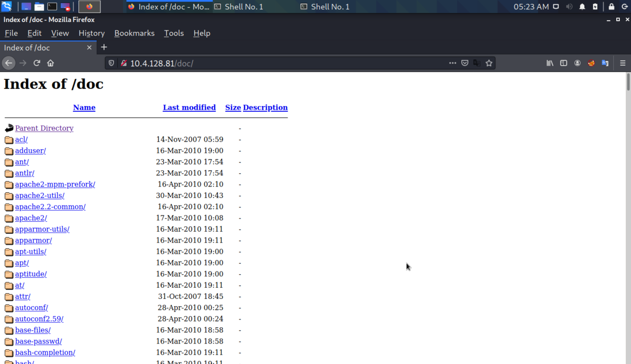
Task: Open page actions three-dot menu
Action: pos(453,63)
